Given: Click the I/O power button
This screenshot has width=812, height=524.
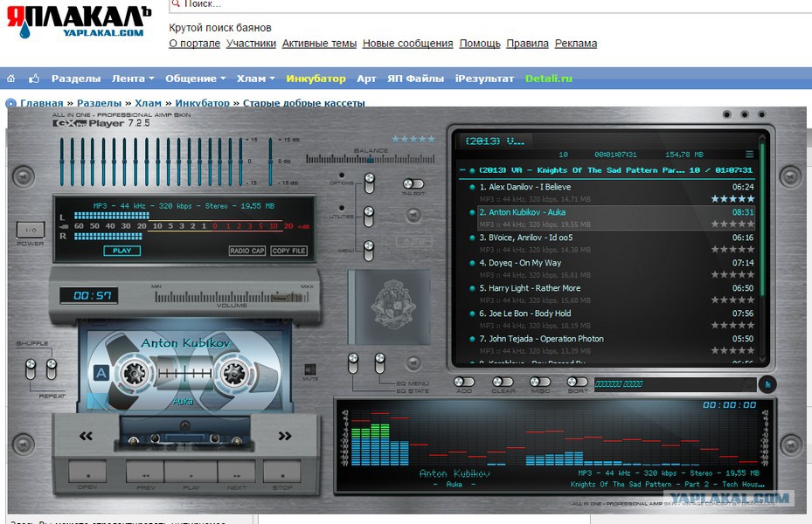Looking at the screenshot, I should point(31,230).
